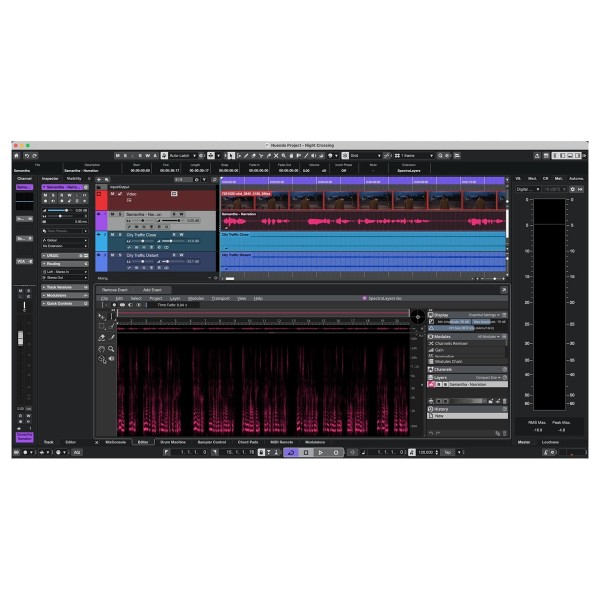Toggle the metronome click icon near tempo
This screenshot has width=600, height=600.
tap(412, 452)
